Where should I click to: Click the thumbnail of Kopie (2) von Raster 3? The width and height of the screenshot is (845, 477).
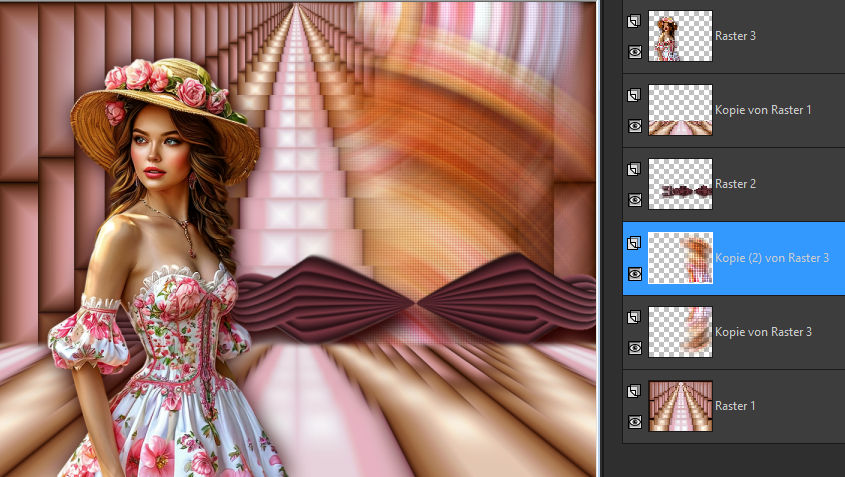click(680, 258)
